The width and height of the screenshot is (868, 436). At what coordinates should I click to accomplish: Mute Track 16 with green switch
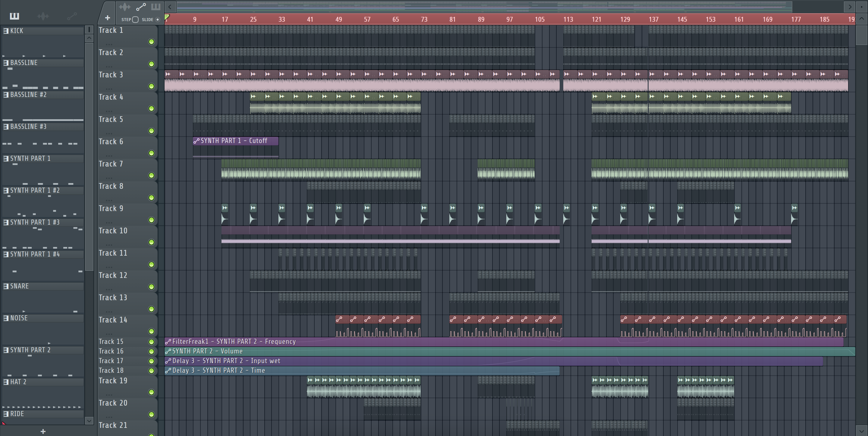click(151, 351)
